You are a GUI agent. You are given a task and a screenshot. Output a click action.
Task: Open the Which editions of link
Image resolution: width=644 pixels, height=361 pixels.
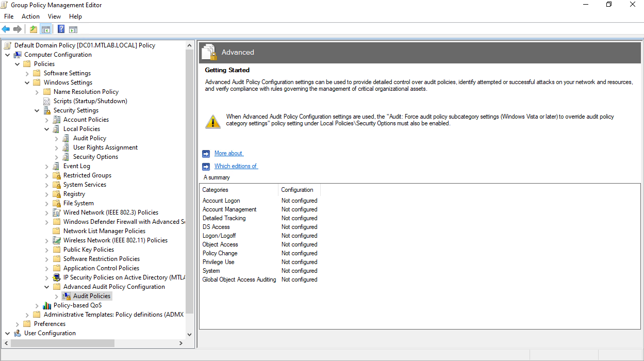pos(236,166)
